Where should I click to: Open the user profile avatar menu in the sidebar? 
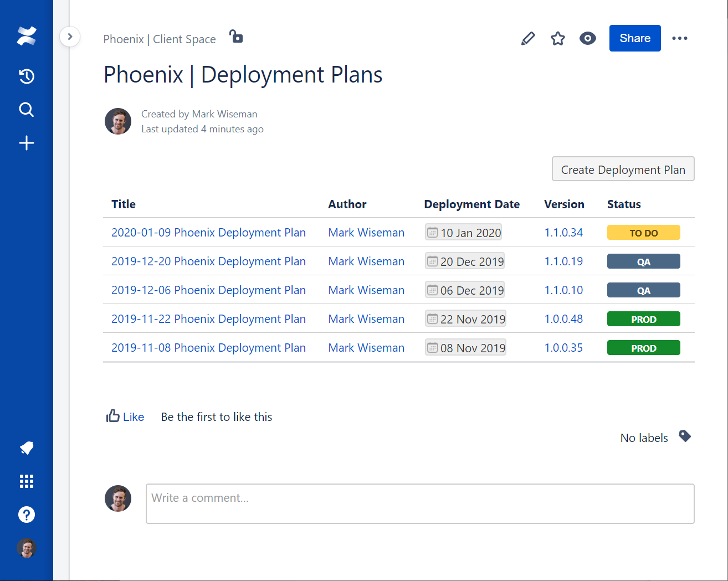[x=27, y=548]
